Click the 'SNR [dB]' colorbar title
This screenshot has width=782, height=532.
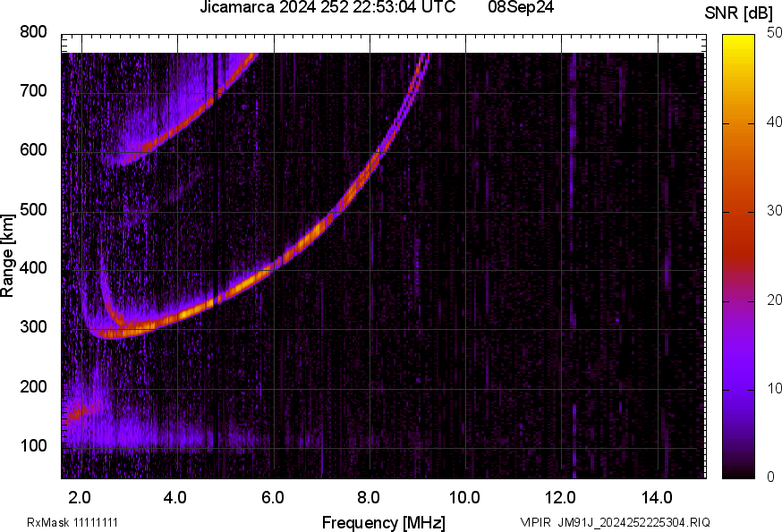pos(739,14)
